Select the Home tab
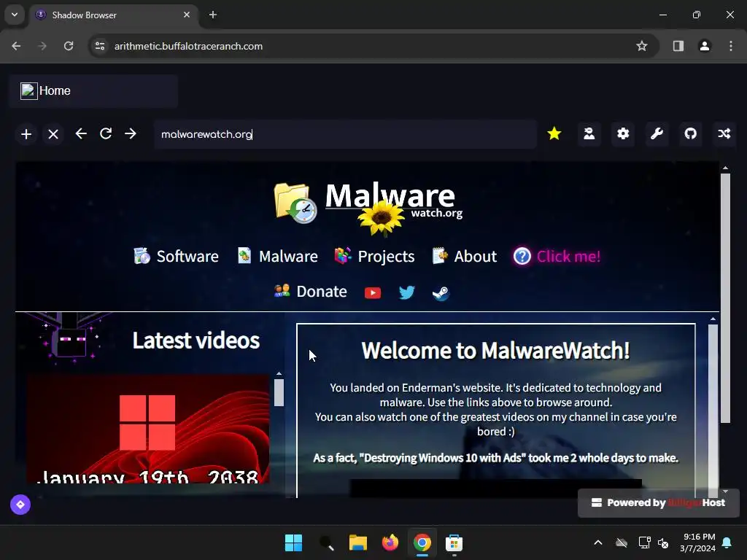Viewport: 747px width, 560px height. pos(93,90)
